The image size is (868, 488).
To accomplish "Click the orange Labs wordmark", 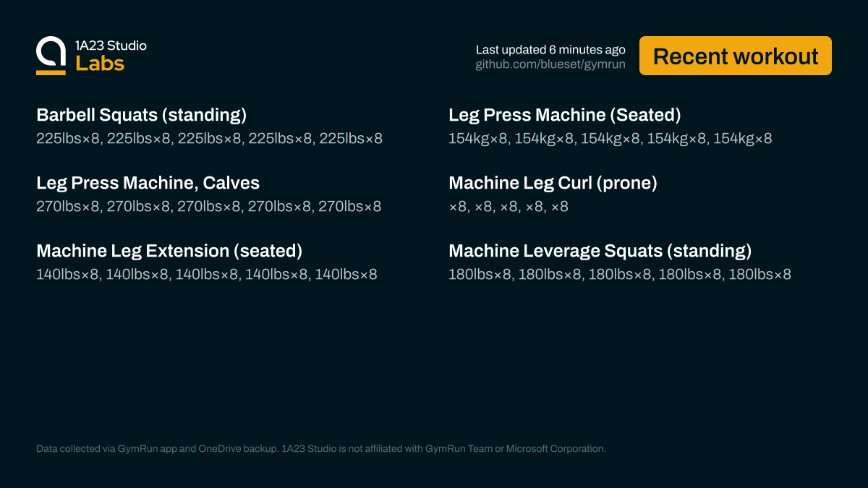I will click(100, 64).
